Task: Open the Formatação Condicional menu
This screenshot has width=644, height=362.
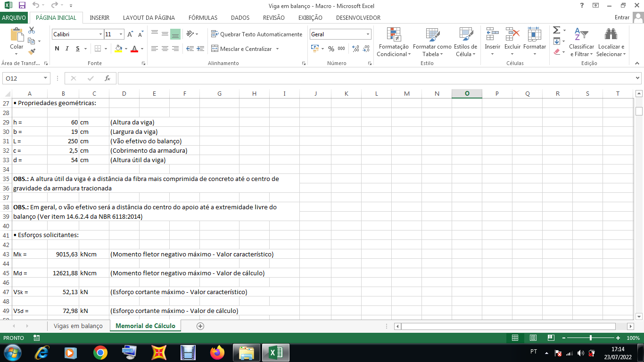Action: click(x=394, y=42)
